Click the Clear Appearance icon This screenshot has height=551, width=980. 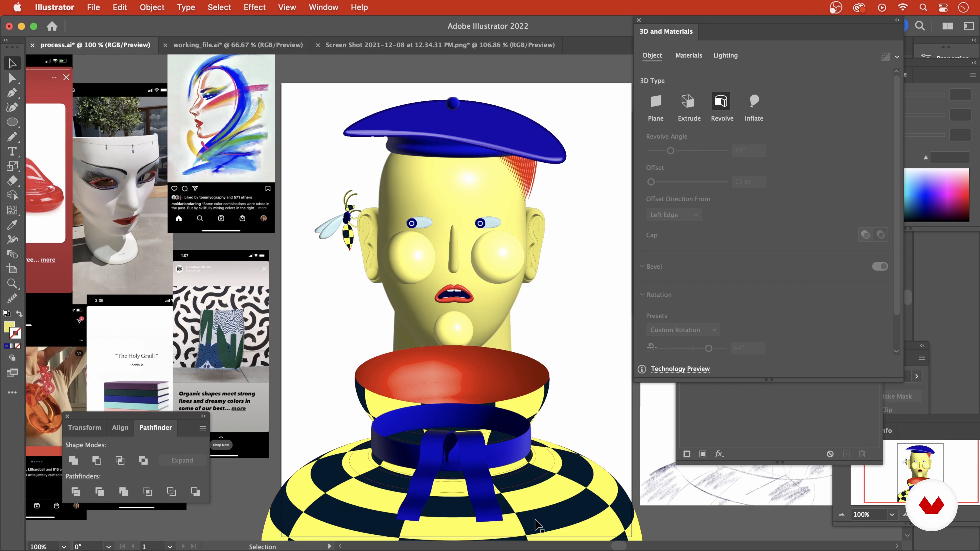pos(830,454)
